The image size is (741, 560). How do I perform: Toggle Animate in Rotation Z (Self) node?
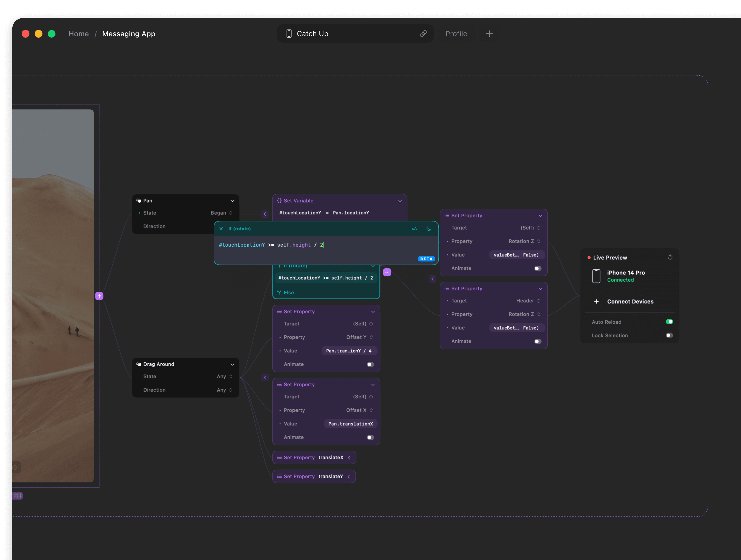(538, 268)
